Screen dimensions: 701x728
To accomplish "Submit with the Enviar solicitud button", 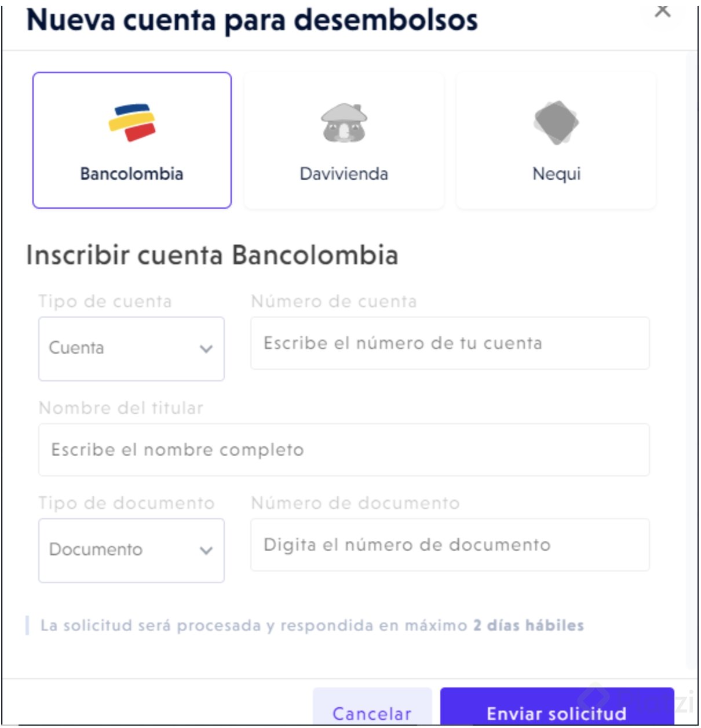I will point(557,707).
